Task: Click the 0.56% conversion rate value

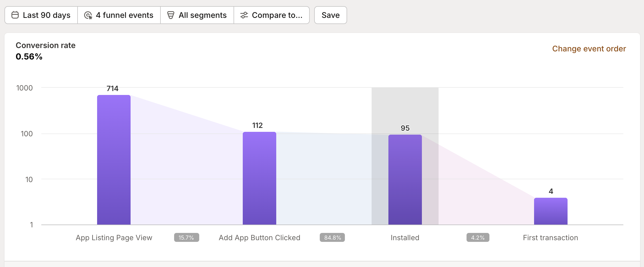Action: (29, 57)
